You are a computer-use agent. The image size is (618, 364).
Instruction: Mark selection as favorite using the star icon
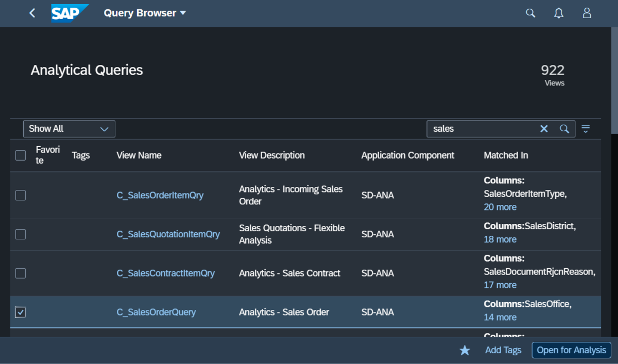click(x=465, y=350)
